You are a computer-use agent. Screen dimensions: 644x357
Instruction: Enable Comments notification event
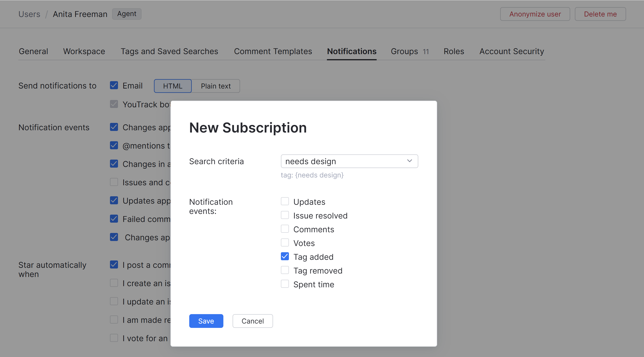point(285,229)
